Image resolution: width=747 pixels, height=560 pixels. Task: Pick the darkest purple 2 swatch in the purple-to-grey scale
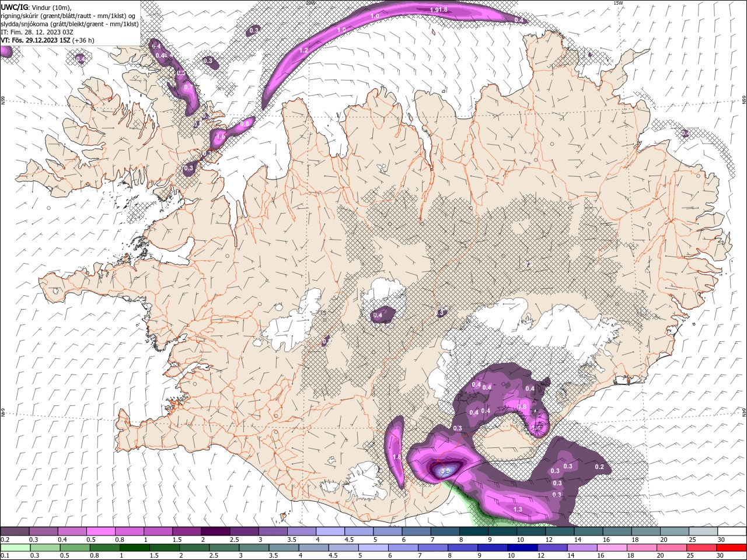coord(215,531)
